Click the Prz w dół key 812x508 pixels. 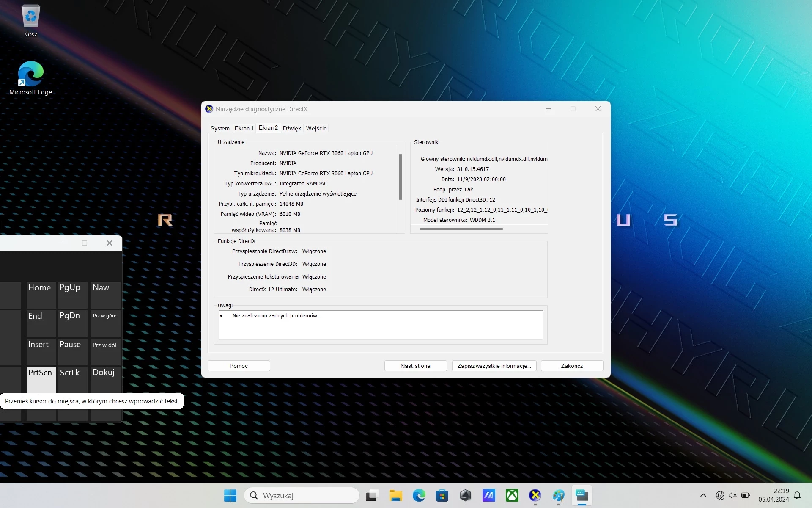tap(106, 352)
